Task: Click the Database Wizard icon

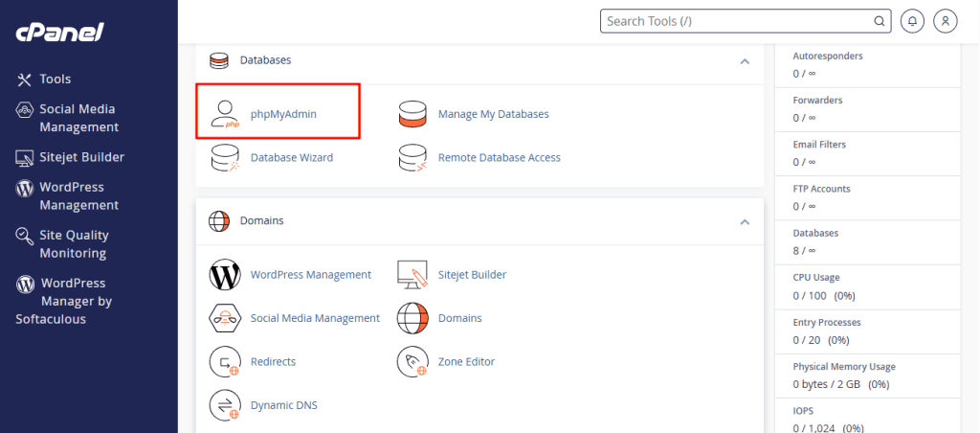Action: coord(225,158)
